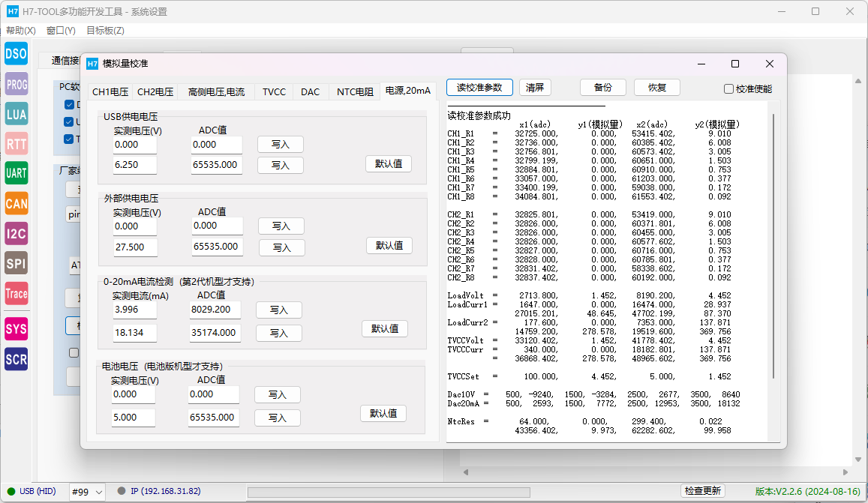Image resolution: width=868 pixels, height=503 pixels.
Task: Open the 帮助(X) menu
Action: click(x=21, y=31)
